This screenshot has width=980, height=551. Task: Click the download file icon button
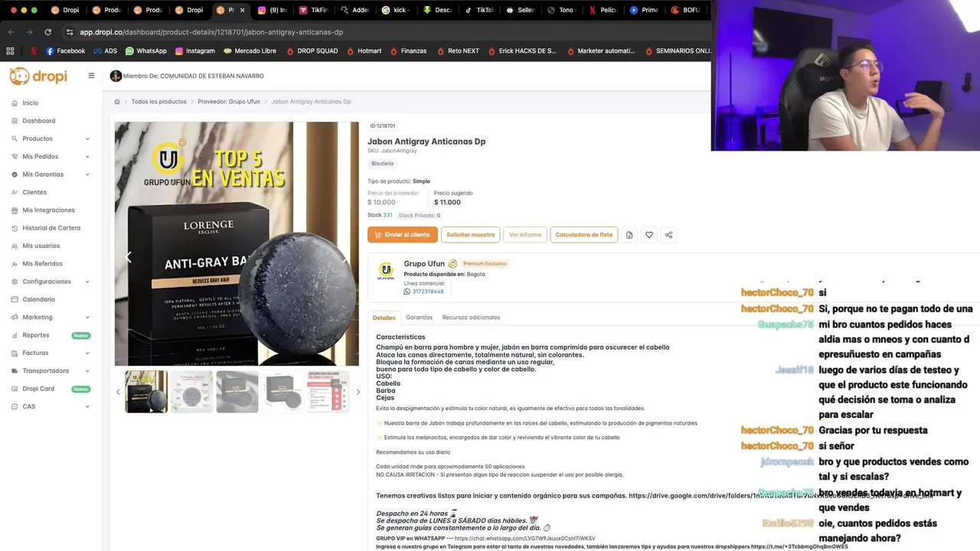tap(629, 235)
